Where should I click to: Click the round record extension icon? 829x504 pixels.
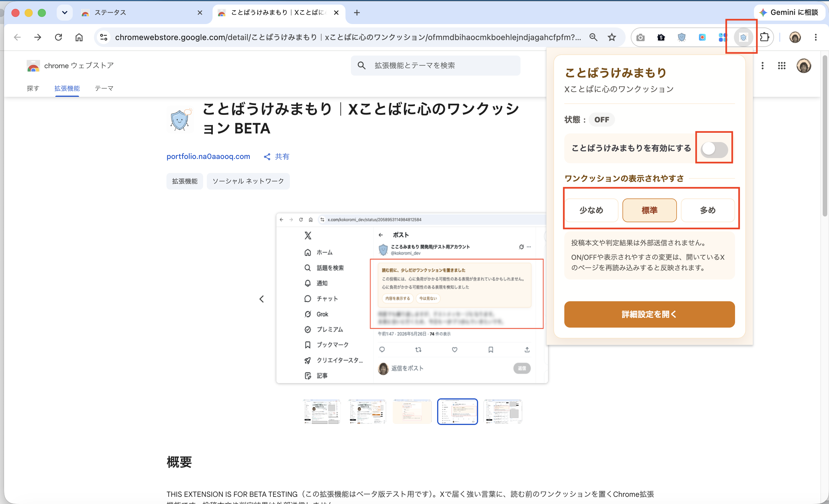tap(702, 37)
